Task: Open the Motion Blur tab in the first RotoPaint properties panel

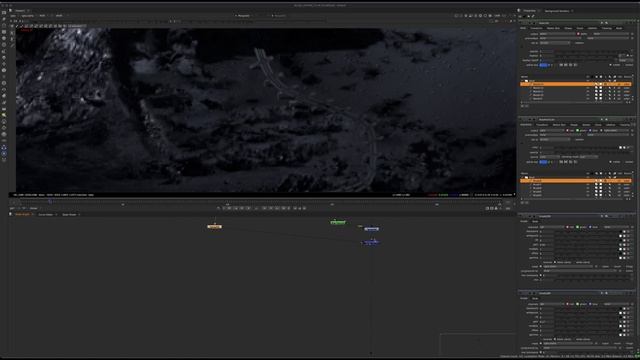Action: 553,28
